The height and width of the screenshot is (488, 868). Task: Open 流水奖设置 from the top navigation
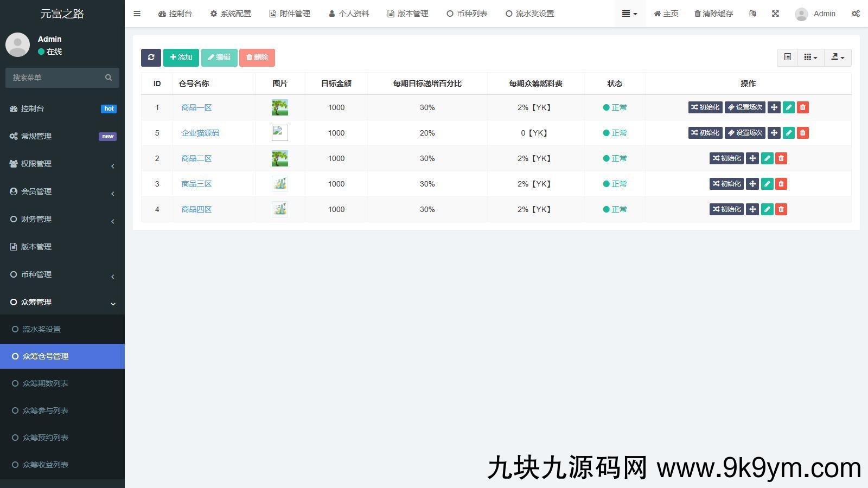tap(529, 14)
